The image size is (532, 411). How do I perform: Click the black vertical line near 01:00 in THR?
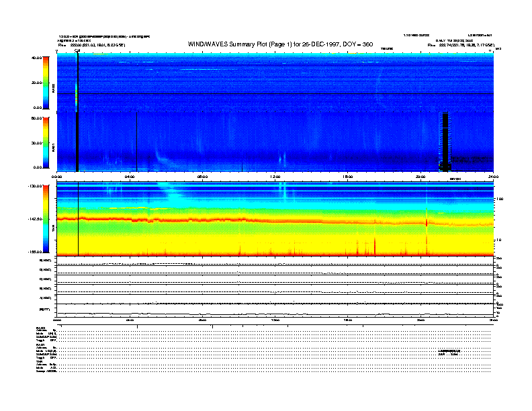point(79,219)
